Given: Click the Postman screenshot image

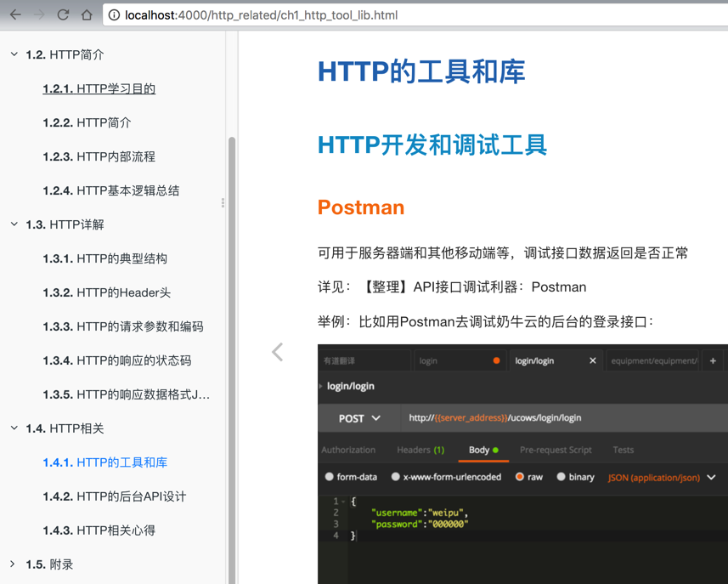Looking at the screenshot, I should click(522, 464).
